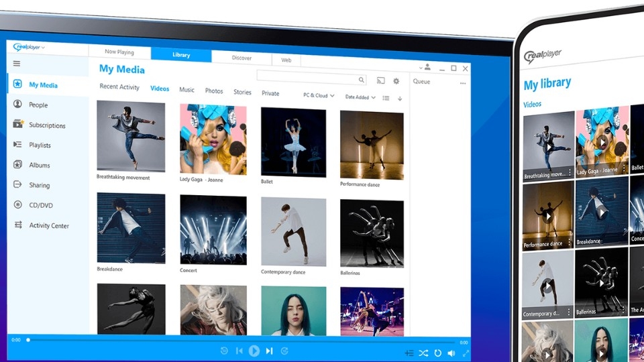
Task: Open the user account icon
Action: [x=427, y=66]
